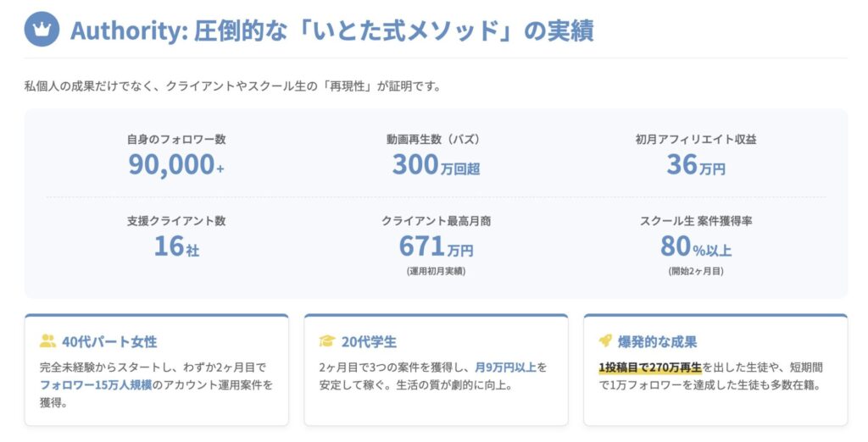Screen dimensions: 868x442
Task: Click the 40代パート女性 card title
Action: (x=109, y=342)
